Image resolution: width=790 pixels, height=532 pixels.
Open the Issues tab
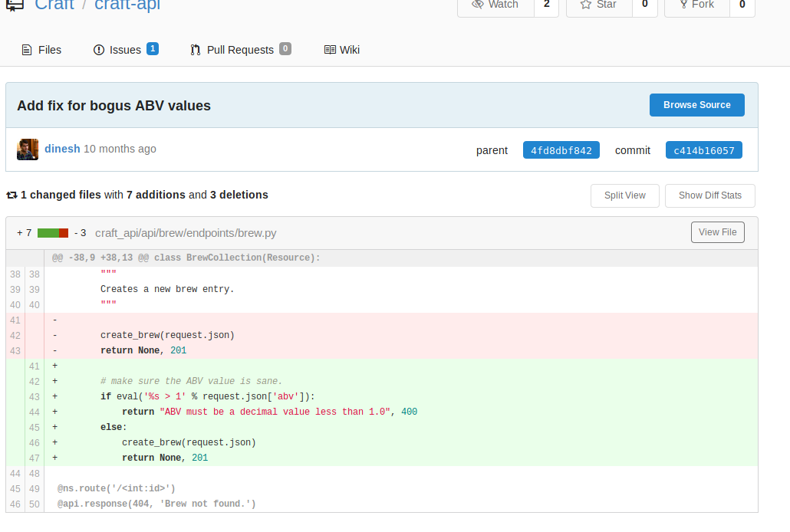click(125, 50)
